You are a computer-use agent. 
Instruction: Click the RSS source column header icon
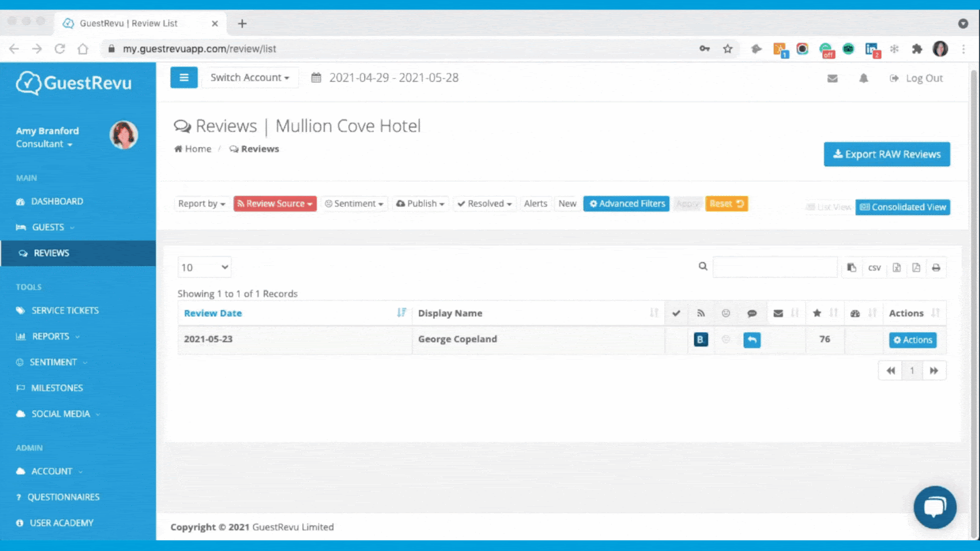coord(701,313)
